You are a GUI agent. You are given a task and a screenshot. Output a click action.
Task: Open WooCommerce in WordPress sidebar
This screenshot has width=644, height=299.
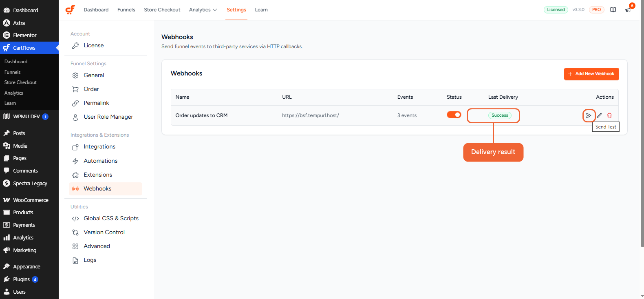(x=29, y=200)
